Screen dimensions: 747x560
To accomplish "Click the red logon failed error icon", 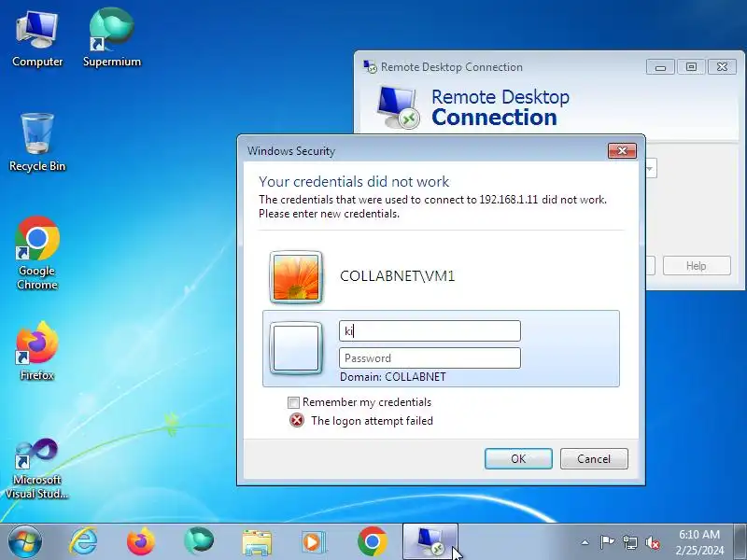I will [x=297, y=421].
